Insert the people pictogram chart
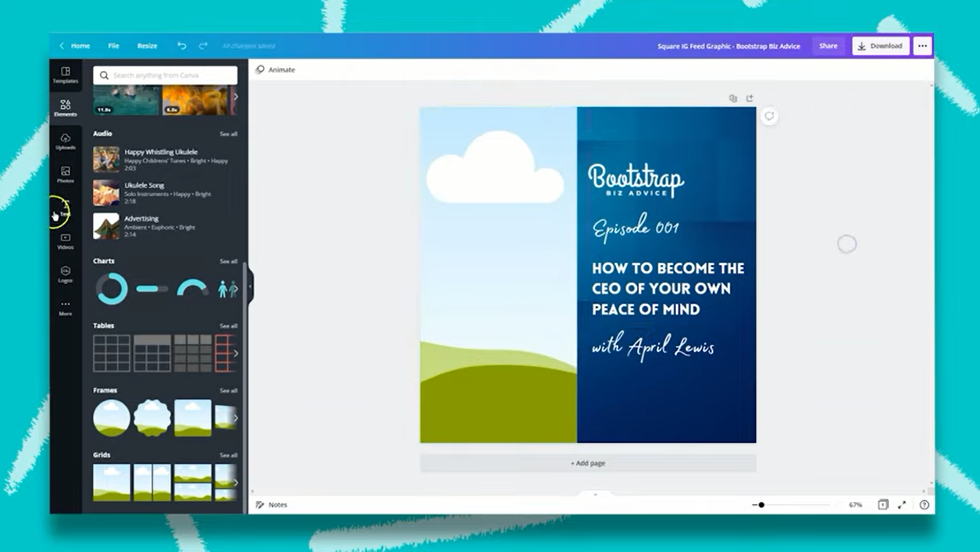Image resolution: width=980 pixels, height=552 pixels. click(x=227, y=289)
